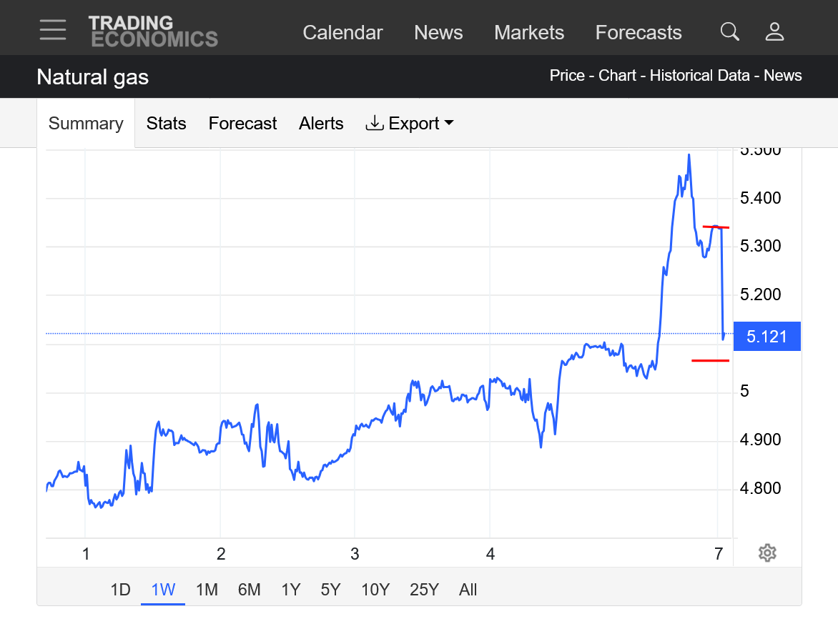The height and width of the screenshot is (644, 838).
Task: Select the Summary tab
Action: pos(86,124)
